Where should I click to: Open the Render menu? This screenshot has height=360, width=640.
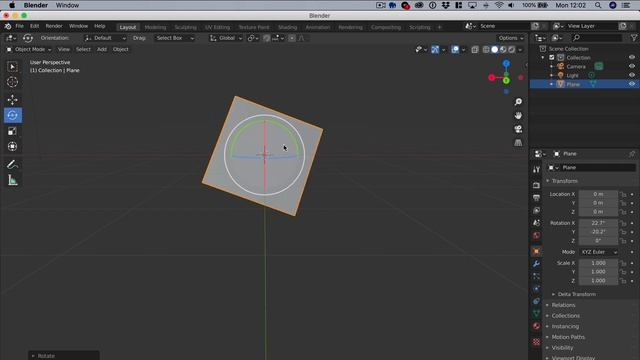(x=54, y=26)
